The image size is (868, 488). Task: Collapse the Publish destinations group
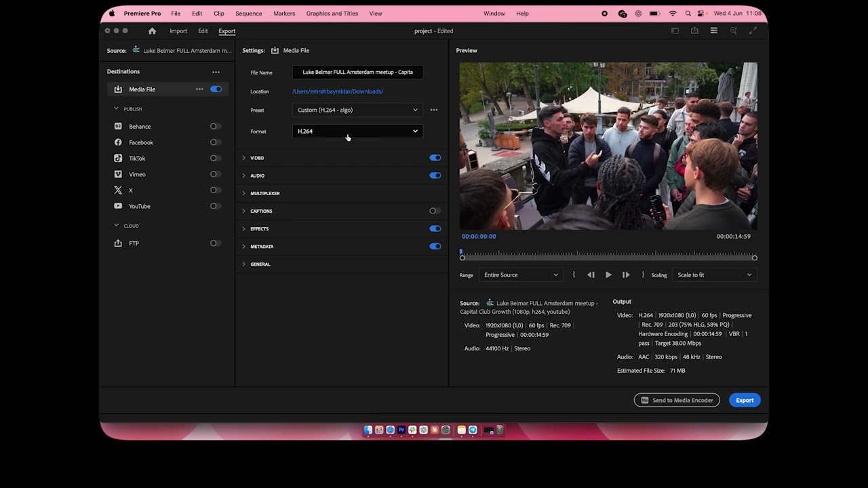[x=116, y=109]
